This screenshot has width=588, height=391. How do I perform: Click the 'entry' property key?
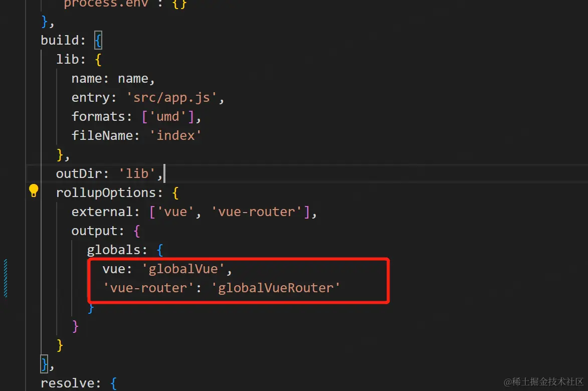click(x=90, y=97)
